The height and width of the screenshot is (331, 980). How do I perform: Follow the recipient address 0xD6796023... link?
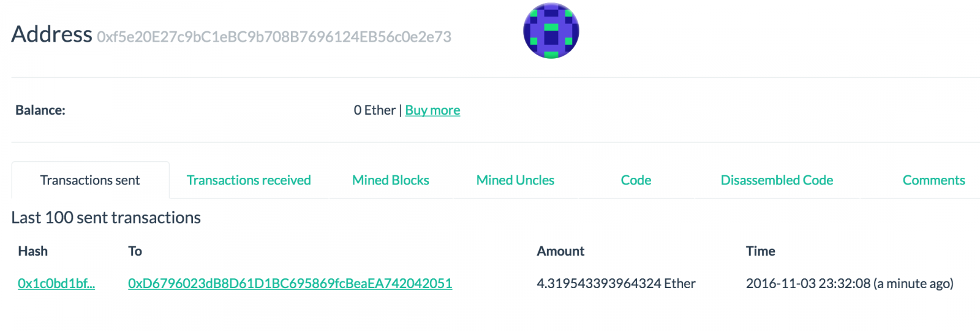click(290, 283)
